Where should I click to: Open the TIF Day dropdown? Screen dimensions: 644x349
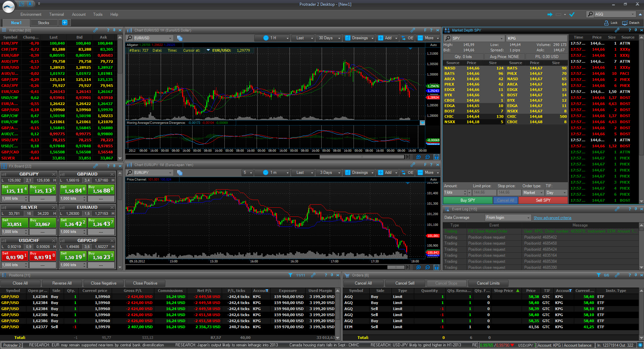point(556,193)
